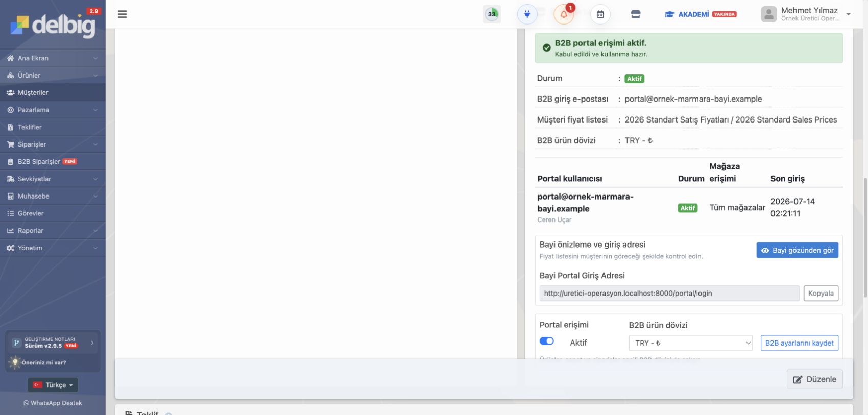Click Öneriniz mi var? suggestion link
Image resolution: width=868 pixels, height=415 pixels.
click(x=43, y=362)
